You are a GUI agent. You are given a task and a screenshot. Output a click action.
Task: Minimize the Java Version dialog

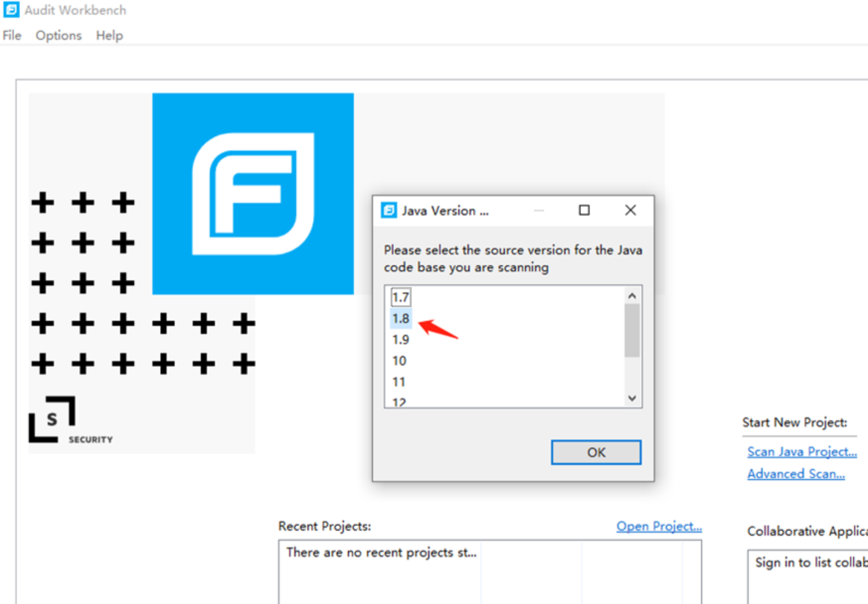[x=539, y=211]
